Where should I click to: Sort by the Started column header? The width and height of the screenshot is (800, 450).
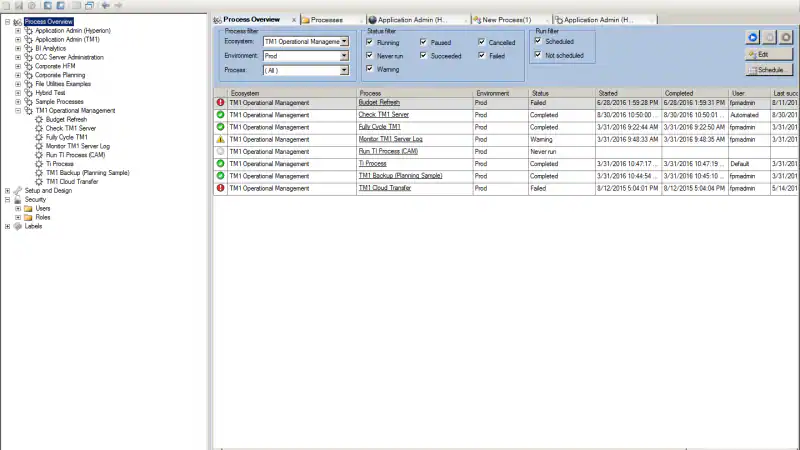tap(628, 93)
